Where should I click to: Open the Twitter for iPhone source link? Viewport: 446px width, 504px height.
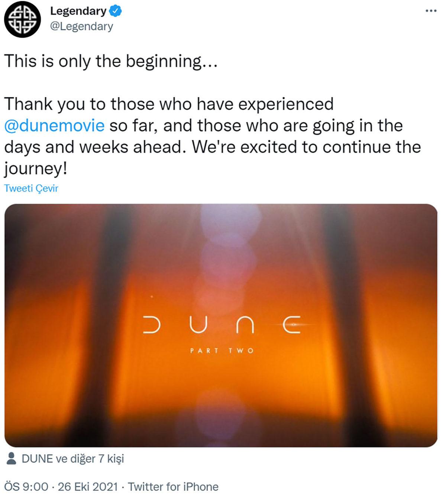[173, 487]
